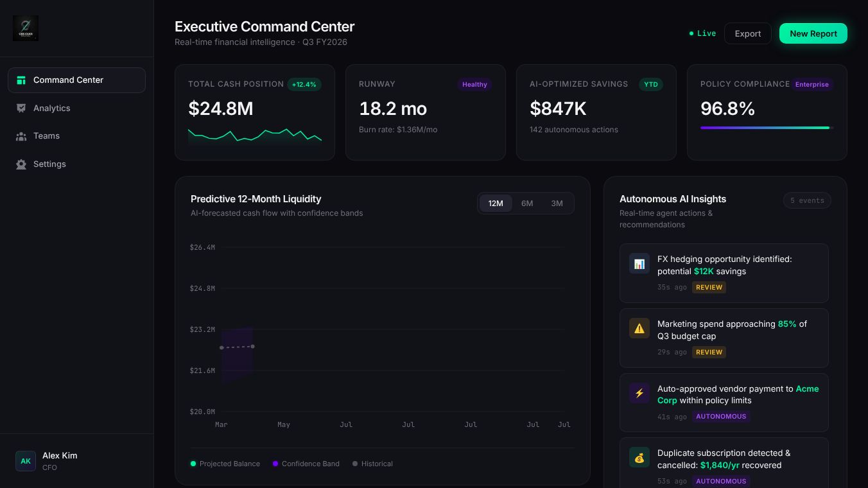Create a New Report
The height and width of the screenshot is (488, 868).
(813, 33)
